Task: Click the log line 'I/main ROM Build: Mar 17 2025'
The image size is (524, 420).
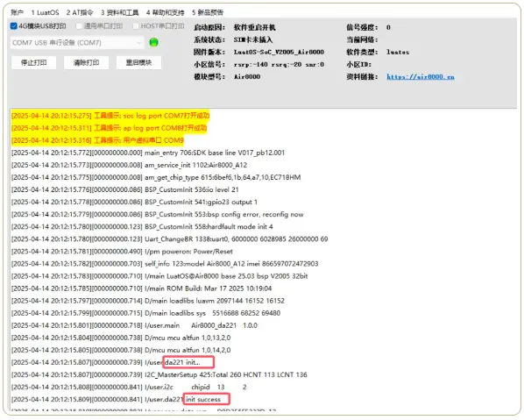Action: [142, 288]
